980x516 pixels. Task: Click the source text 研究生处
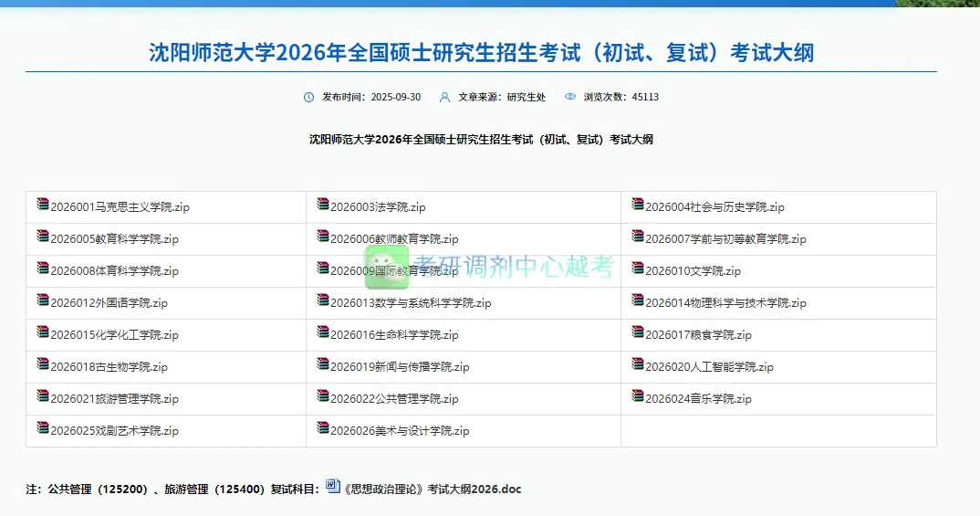[x=526, y=97]
